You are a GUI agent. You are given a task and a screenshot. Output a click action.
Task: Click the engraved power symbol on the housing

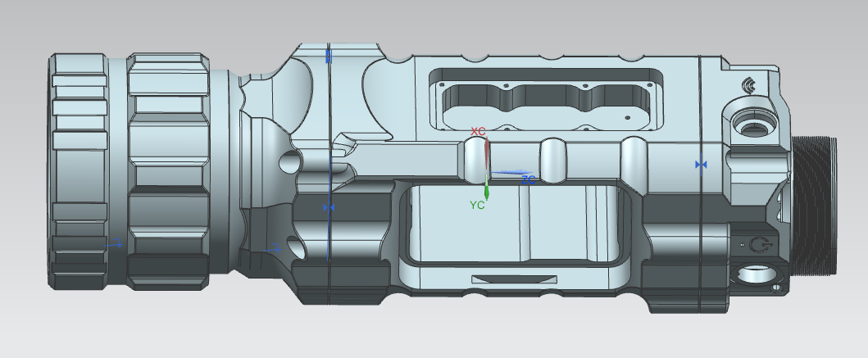(x=758, y=245)
